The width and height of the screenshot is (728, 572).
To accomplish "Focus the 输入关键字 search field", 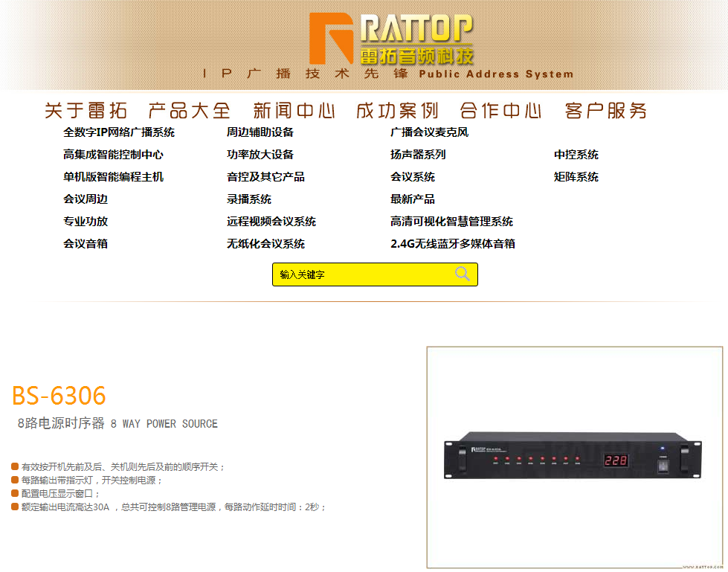I will pyautogui.click(x=362, y=274).
